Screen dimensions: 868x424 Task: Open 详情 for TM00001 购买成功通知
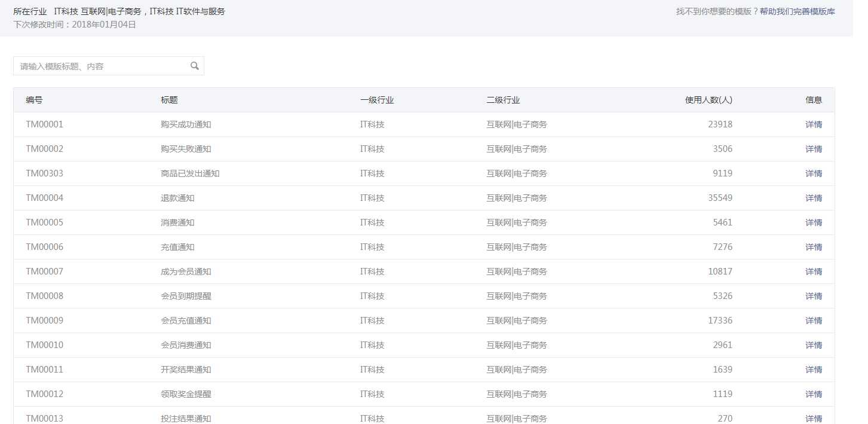pos(814,124)
